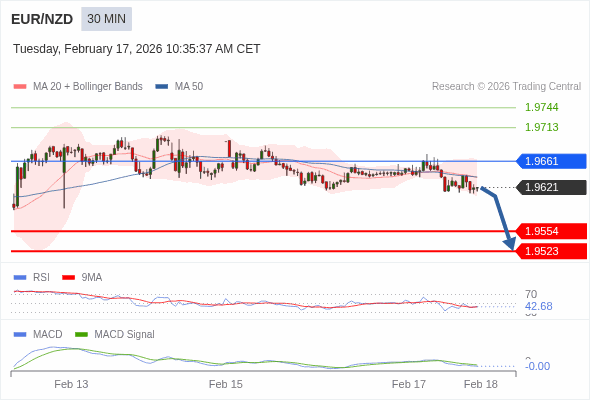Screen dimensions: 590x400
Task: Click the red 1.9523 support tag
Action: [551, 251]
